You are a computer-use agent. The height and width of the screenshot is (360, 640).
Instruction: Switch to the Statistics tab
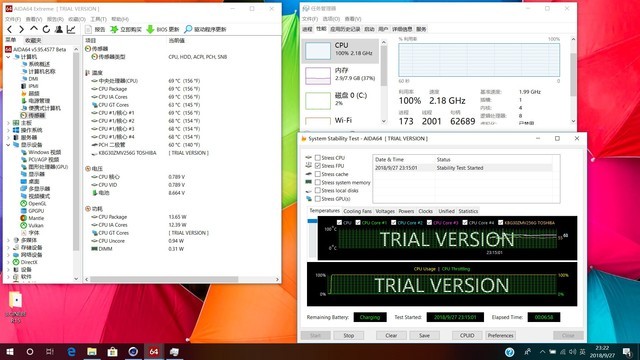468,211
